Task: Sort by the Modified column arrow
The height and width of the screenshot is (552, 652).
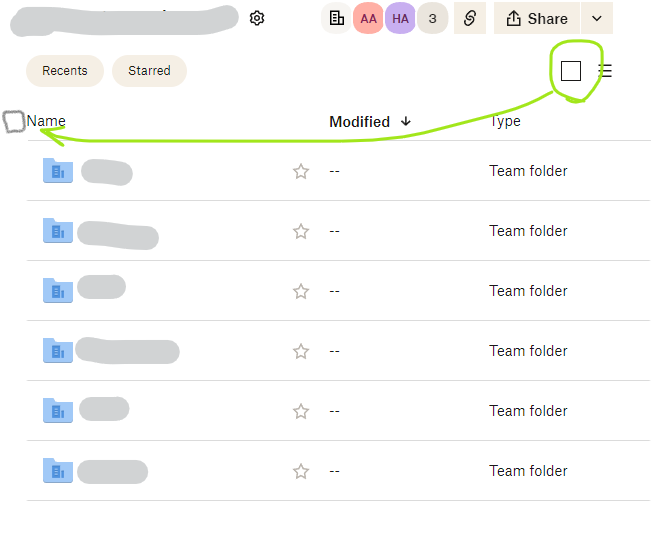Action: (405, 121)
